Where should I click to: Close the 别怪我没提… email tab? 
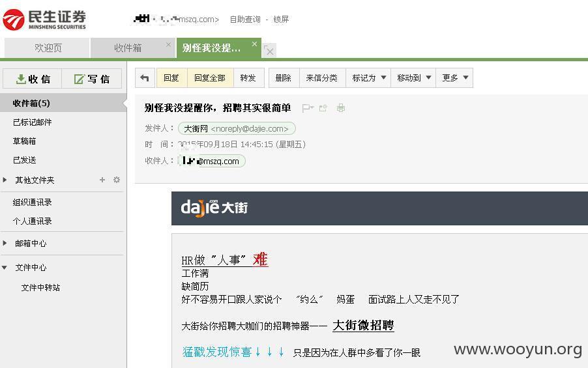point(255,44)
